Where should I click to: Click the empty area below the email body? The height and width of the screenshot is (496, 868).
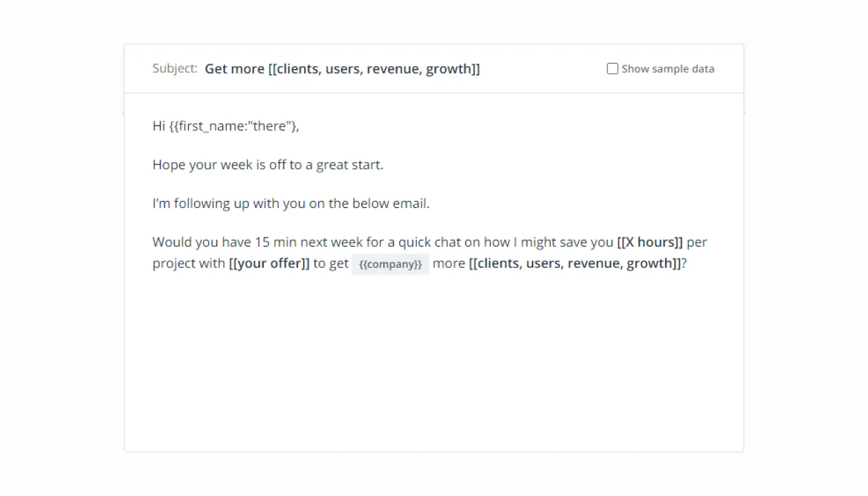point(433,363)
